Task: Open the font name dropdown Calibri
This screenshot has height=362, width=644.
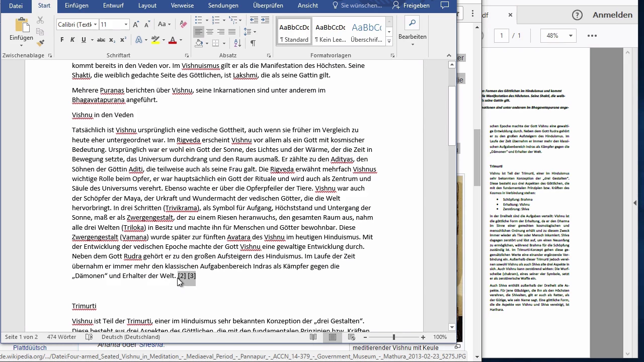Action: pyautogui.click(x=96, y=24)
